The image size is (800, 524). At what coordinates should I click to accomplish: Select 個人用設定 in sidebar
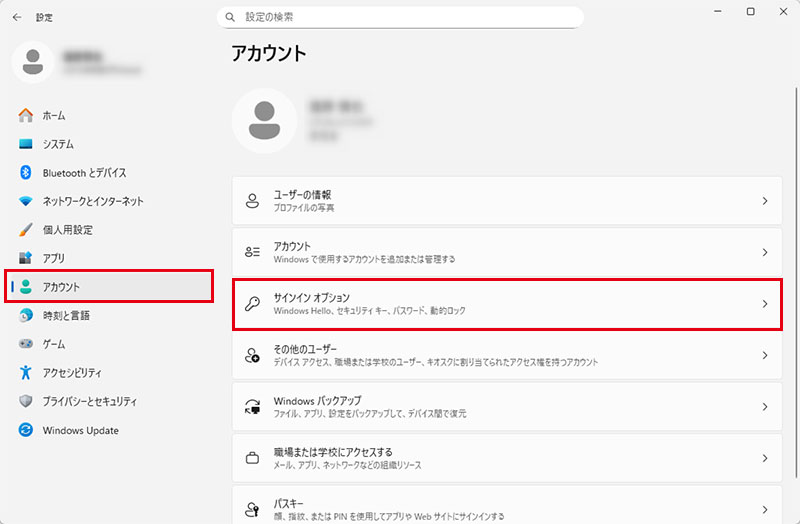109,230
